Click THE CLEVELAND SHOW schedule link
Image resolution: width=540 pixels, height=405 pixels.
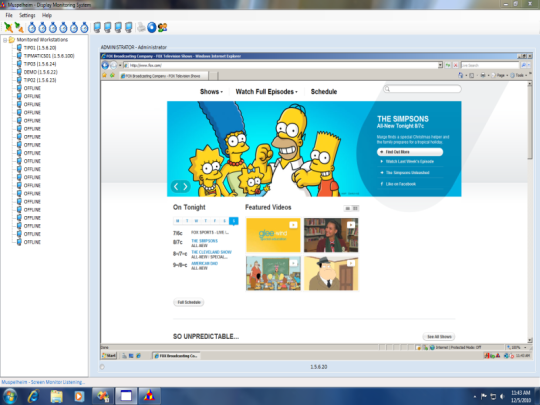(x=211, y=252)
